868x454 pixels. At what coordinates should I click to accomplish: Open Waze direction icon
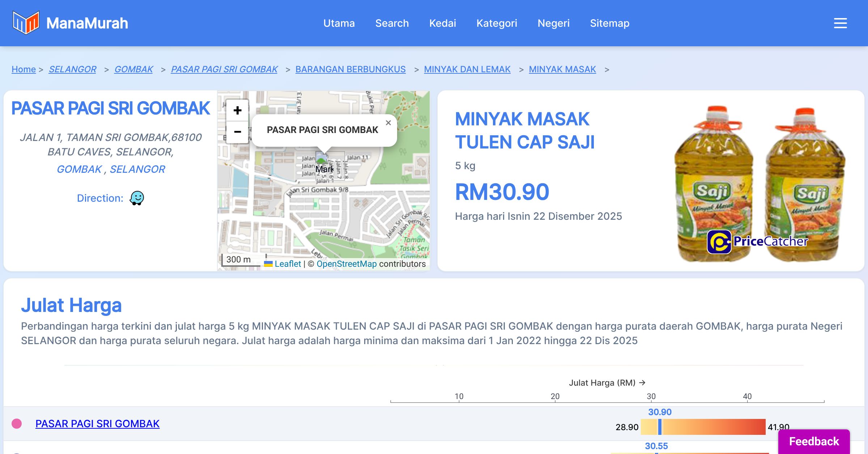coord(137,198)
